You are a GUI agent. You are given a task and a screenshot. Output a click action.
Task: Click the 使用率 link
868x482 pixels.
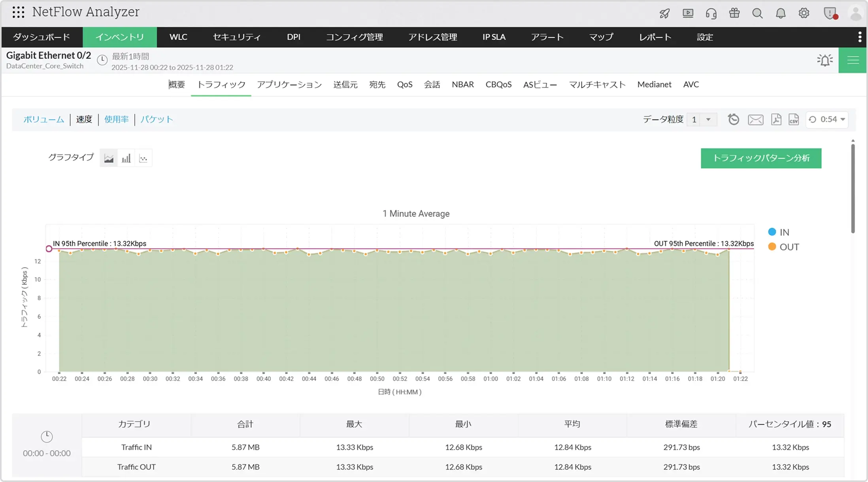point(117,119)
